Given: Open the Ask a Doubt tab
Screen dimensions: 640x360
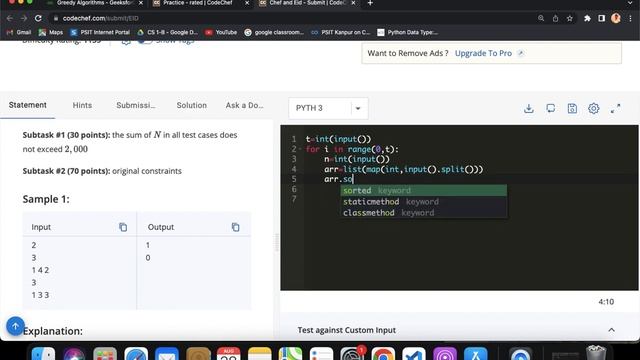Looking at the screenshot, I should pyautogui.click(x=244, y=105).
